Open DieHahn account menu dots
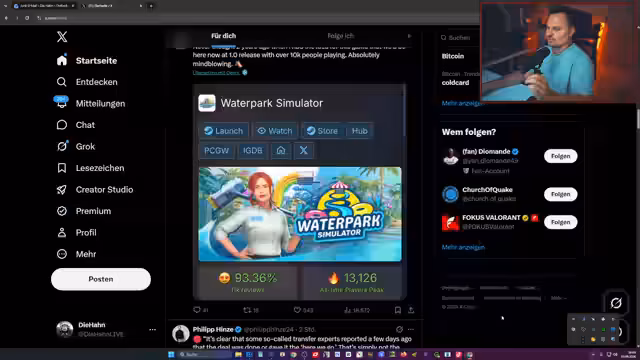This screenshot has height=360, width=640. (152, 329)
